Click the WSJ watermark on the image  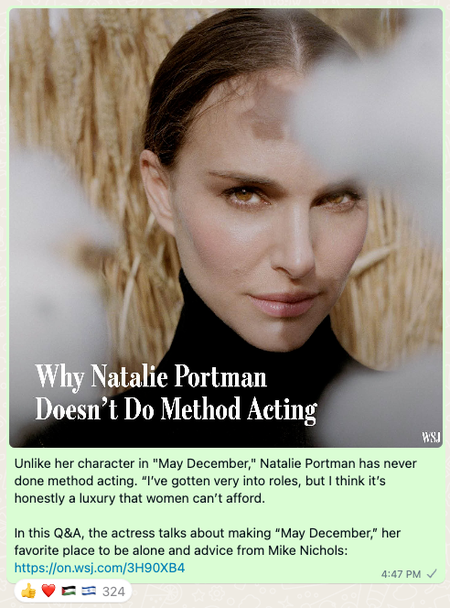tap(431, 438)
